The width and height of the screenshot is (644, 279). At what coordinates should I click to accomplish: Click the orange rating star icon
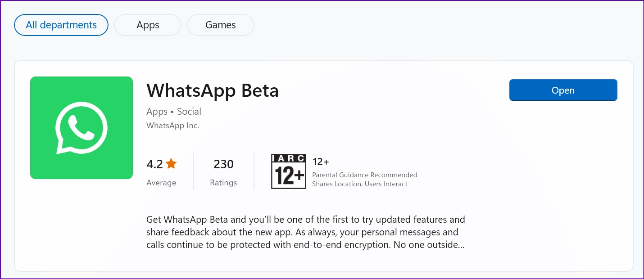[171, 164]
